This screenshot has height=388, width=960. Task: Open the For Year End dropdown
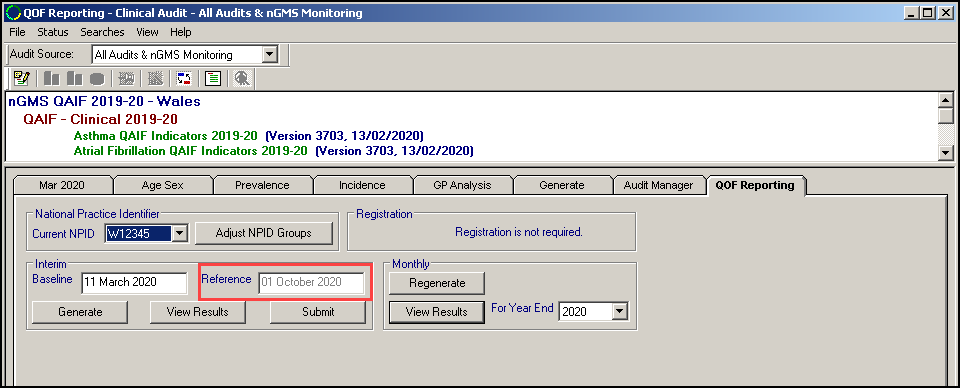click(x=620, y=312)
